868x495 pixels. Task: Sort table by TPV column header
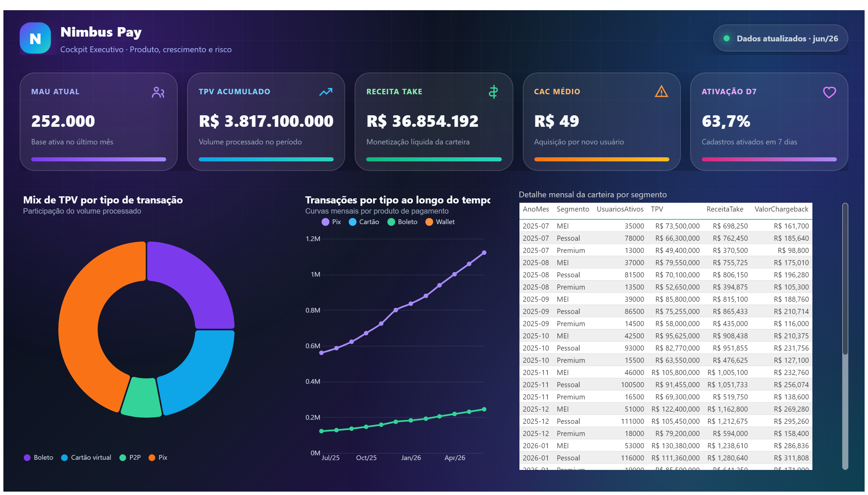(657, 210)
